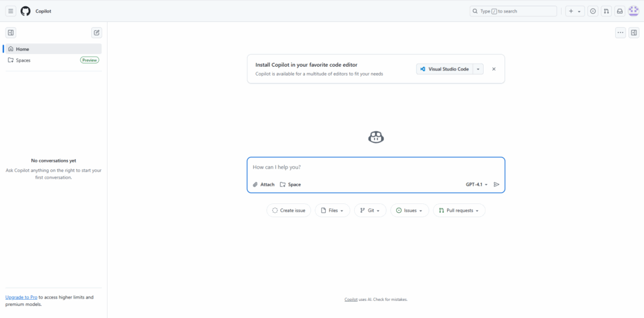Focus the Type / to search box
The width and height of the screenshot is (644, 318).
pos(513,11)
